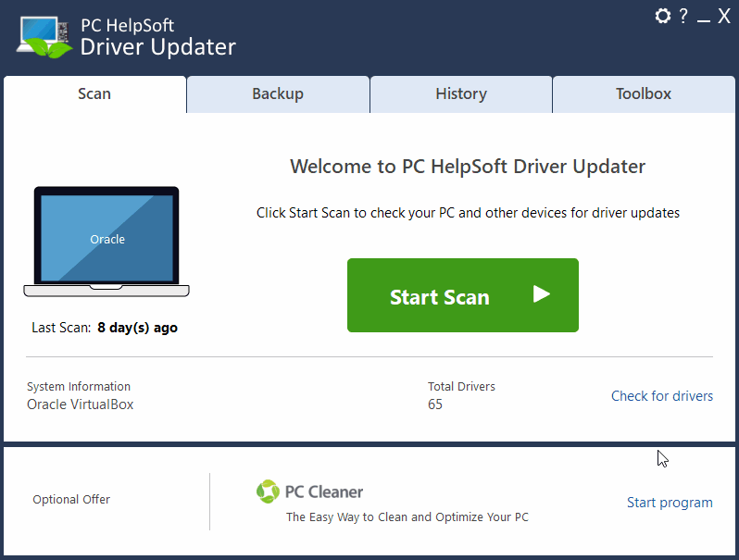Screen dimensions: 739x560
Task: Click the Total Drivers count '65'
Action: (435, 404)
